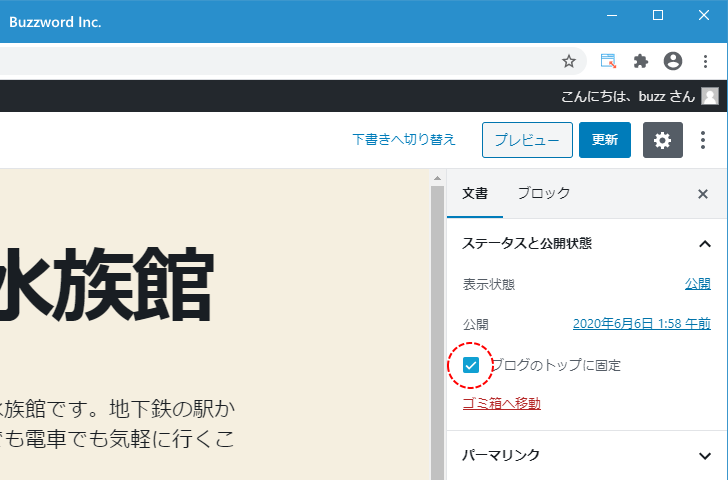Open editor more options three-dot menu
The image size is (728, 480).
pos(703,140)
